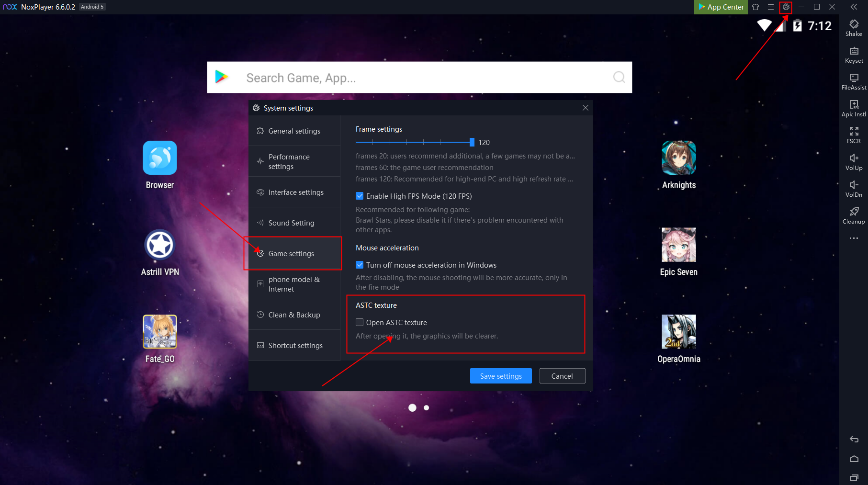
Task: Enter fullscreen with the FSCR icon
Action: click(x=854, y=134)
